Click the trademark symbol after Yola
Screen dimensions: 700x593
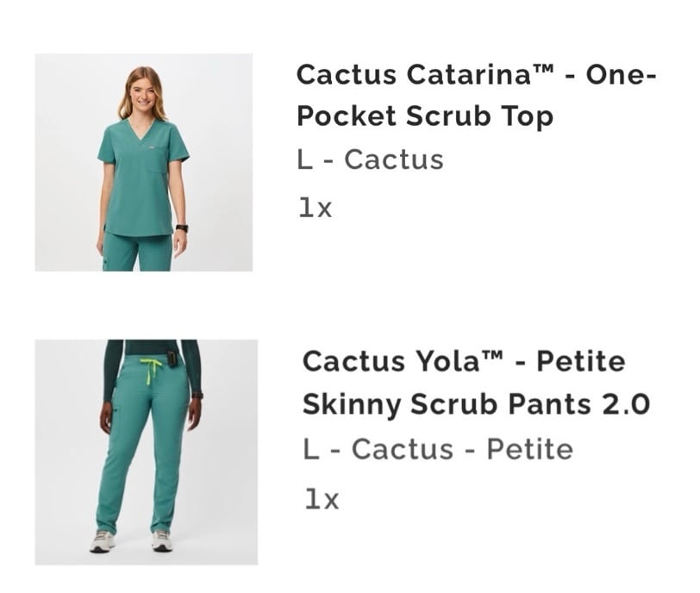click(x=491, y=356)
